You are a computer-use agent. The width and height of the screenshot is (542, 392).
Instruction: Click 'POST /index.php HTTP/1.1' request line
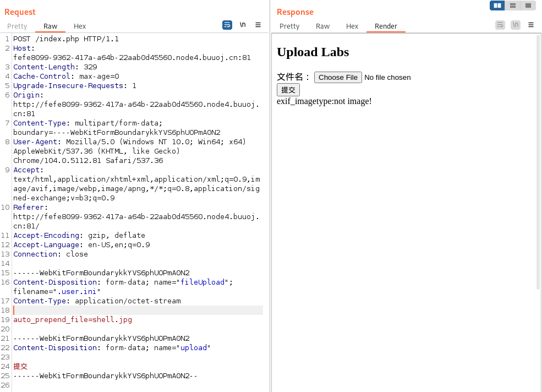(x=66, y=39)
